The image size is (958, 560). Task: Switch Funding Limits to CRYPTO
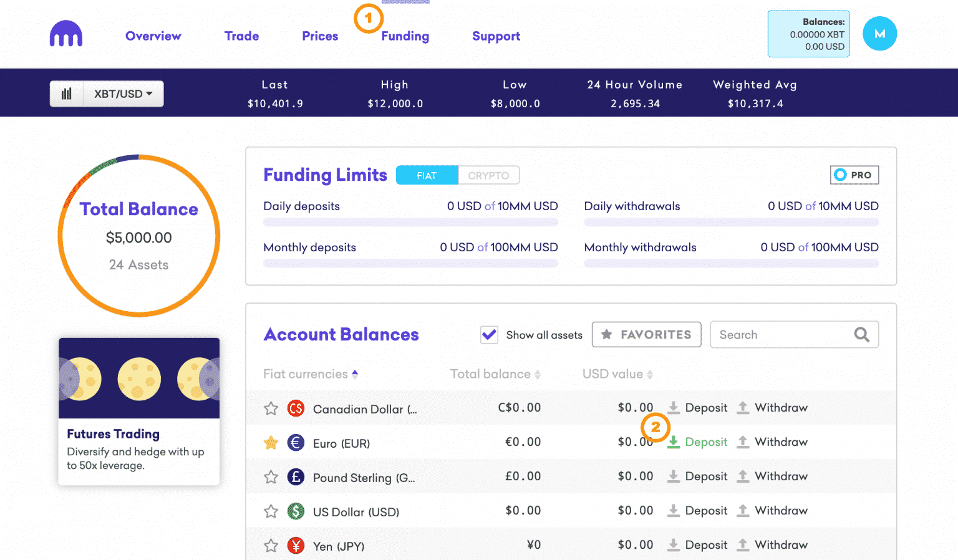tap(488, 175)
